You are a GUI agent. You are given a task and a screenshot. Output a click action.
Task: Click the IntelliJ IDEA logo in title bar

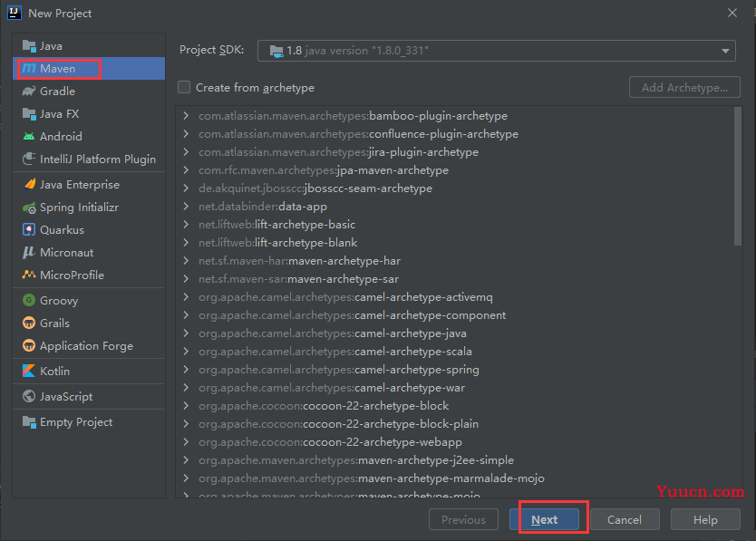tap(14, 13)
